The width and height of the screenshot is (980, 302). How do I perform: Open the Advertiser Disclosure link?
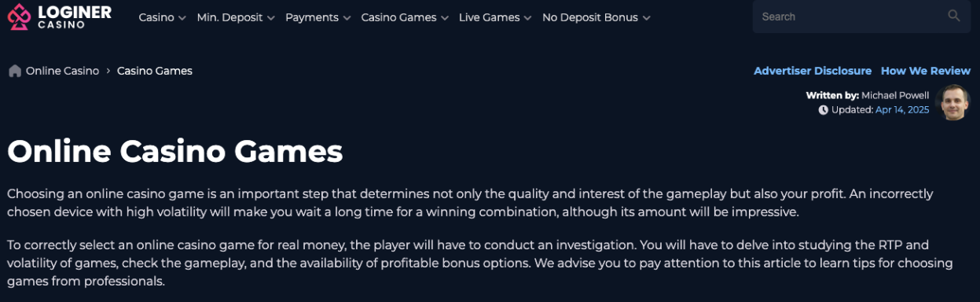pyautogui.click(x=813, y=71)
